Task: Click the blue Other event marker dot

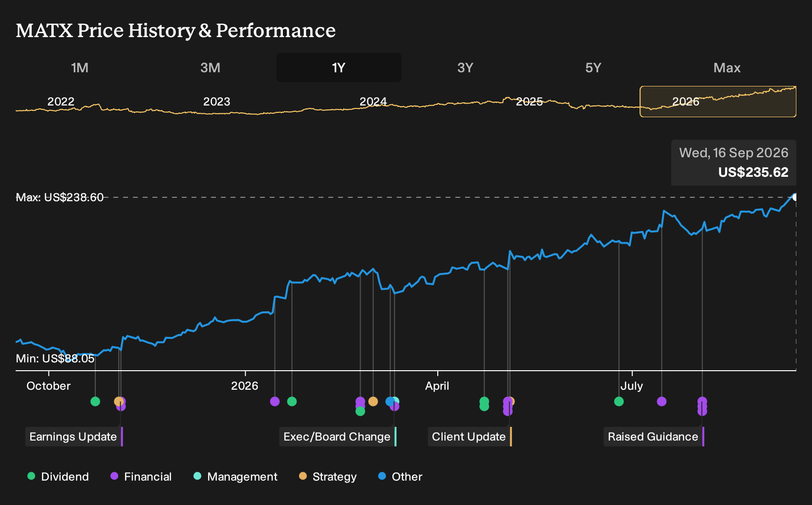Action: point(390,401)
